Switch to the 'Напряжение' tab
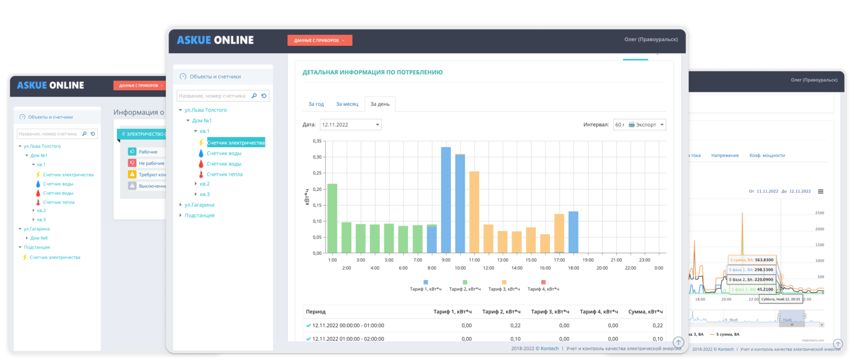This screenshot has width=868, height=360. pos(724,155)
